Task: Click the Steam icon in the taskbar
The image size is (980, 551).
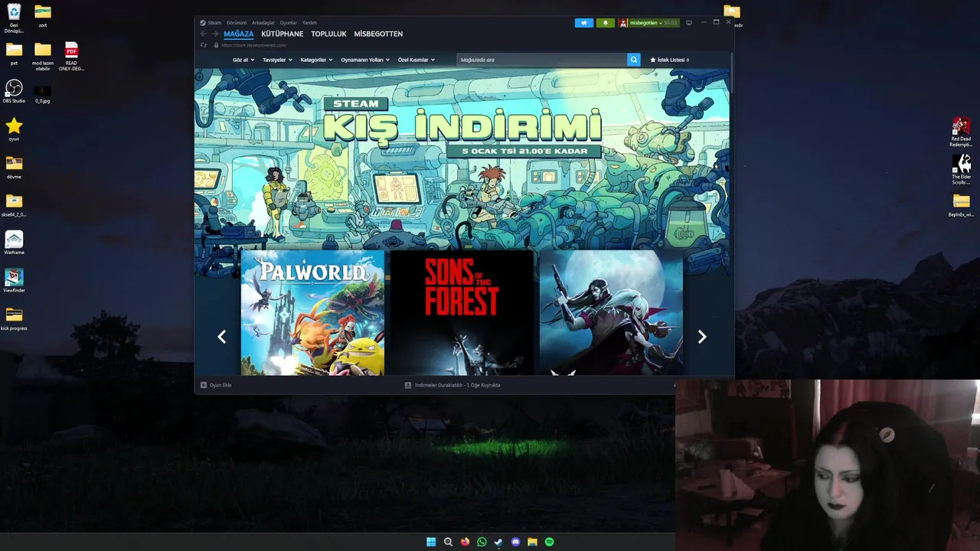Action: tap(498, 542)
